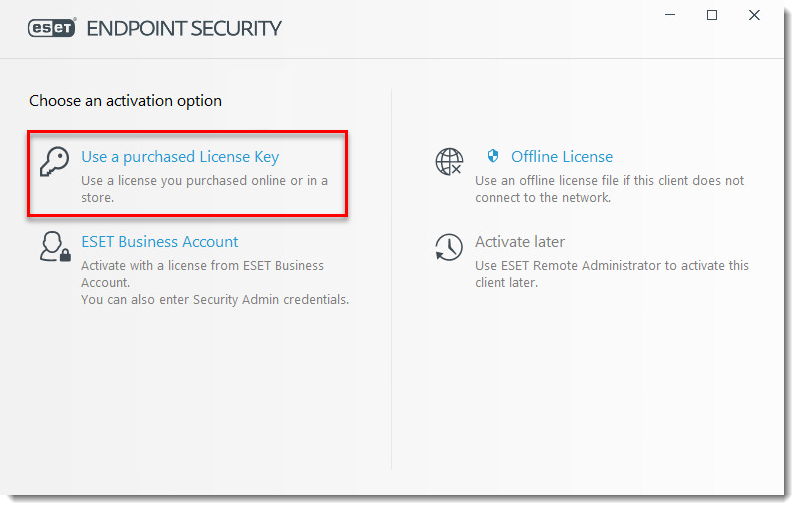799x510 pixels.
Task: Click the Security Admin credentials note
Action: pos(215,300)
